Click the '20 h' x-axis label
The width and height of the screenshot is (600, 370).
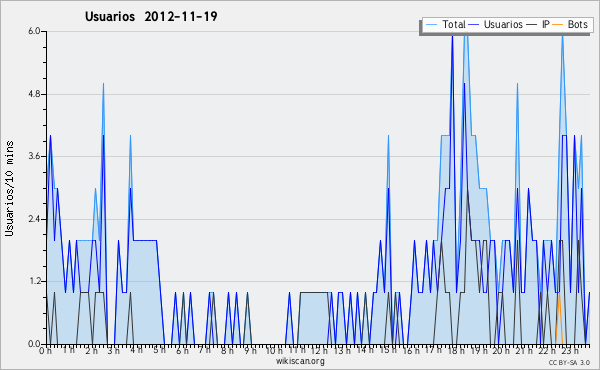501,351
